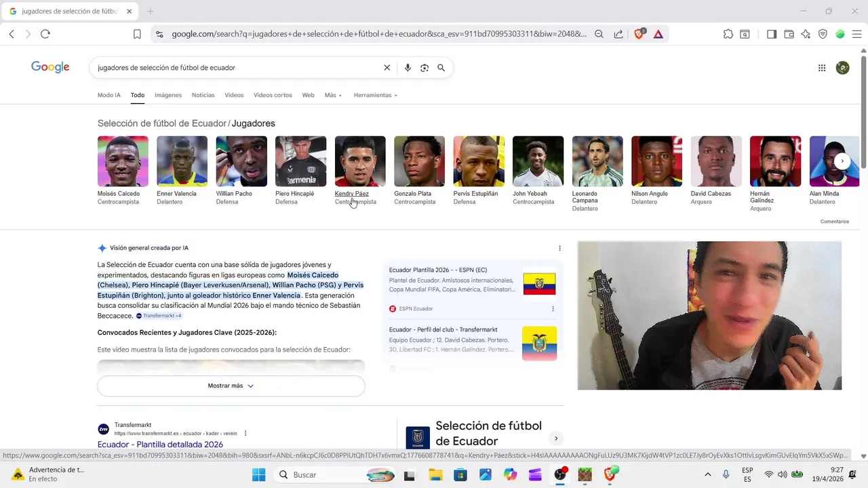Open Willian Pacho player thumbnail
868x488 pixels.
click(x=241, y=161)
